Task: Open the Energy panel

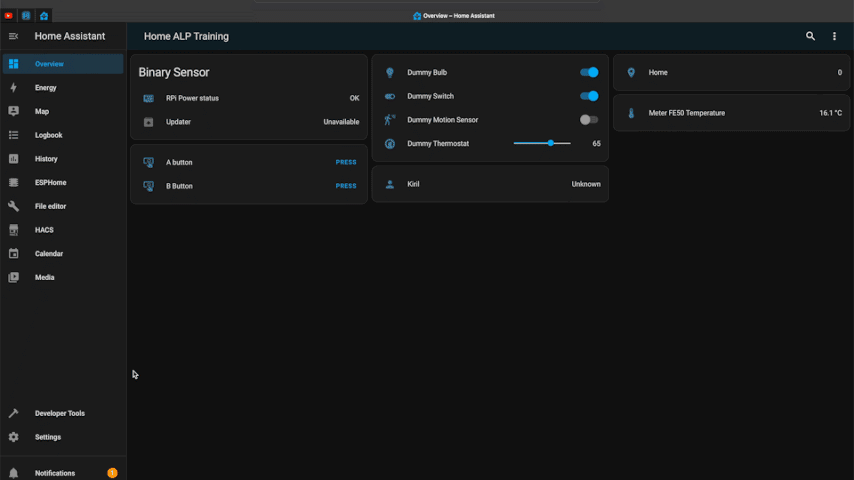Action: 63,88
